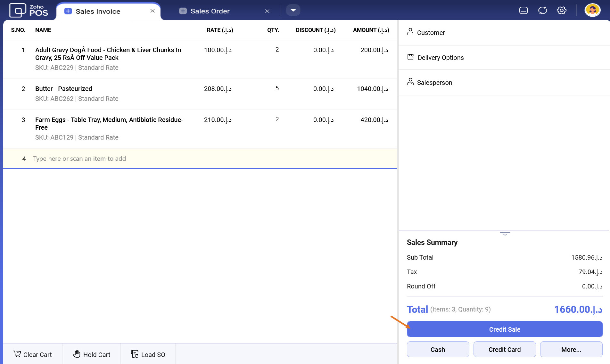
Task: Expand the Delivery Options section
Action: click(440, 58)
